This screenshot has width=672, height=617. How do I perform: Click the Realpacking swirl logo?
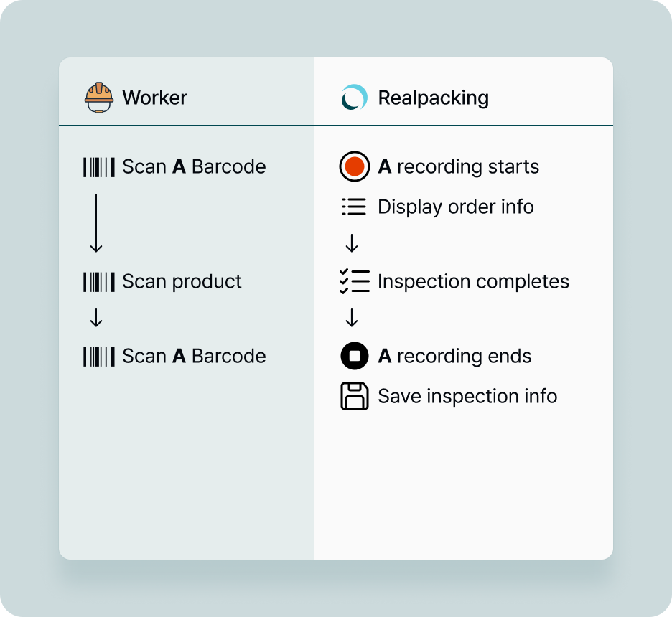point(354,98)
